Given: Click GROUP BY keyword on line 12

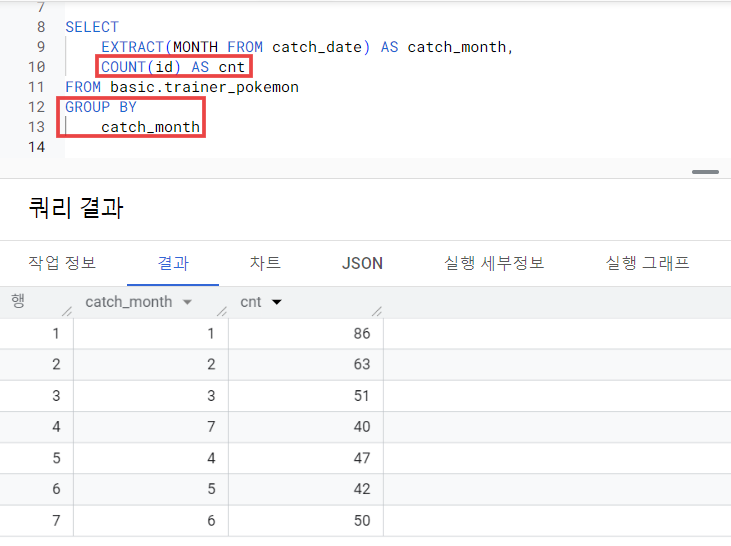Looking at the screenshot, I should 101,107.
